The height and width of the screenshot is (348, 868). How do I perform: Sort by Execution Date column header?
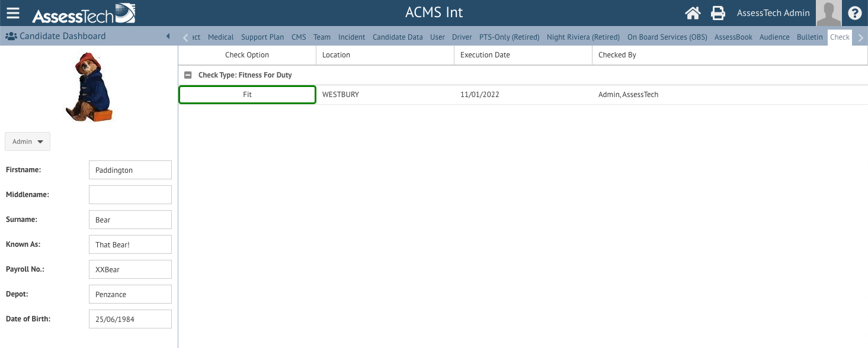(x=523, y=55)
